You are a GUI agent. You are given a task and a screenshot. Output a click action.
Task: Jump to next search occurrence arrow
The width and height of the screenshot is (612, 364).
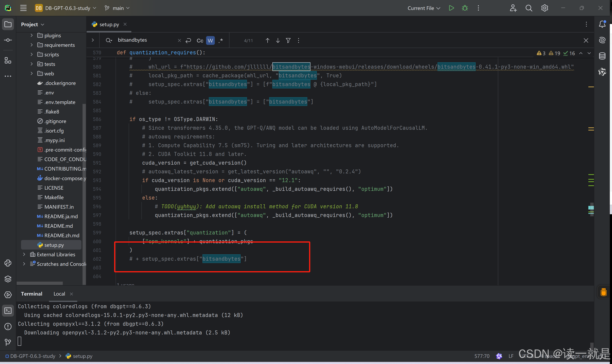coord(278,40)
